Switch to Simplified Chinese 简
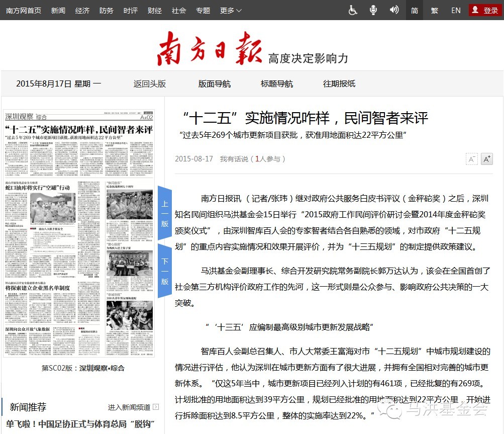504x434 pixels. [415, 10]
